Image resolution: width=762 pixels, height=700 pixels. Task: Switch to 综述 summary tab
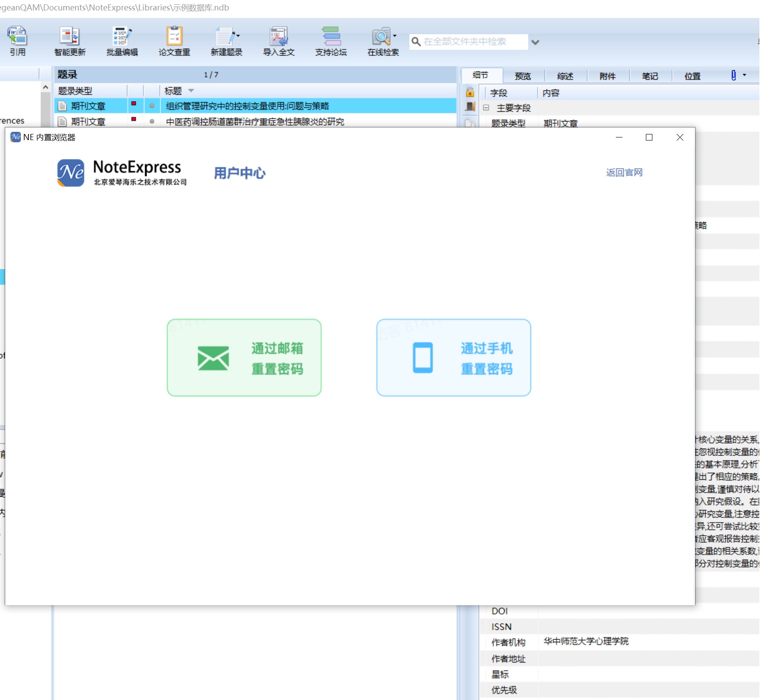(565, 76)
